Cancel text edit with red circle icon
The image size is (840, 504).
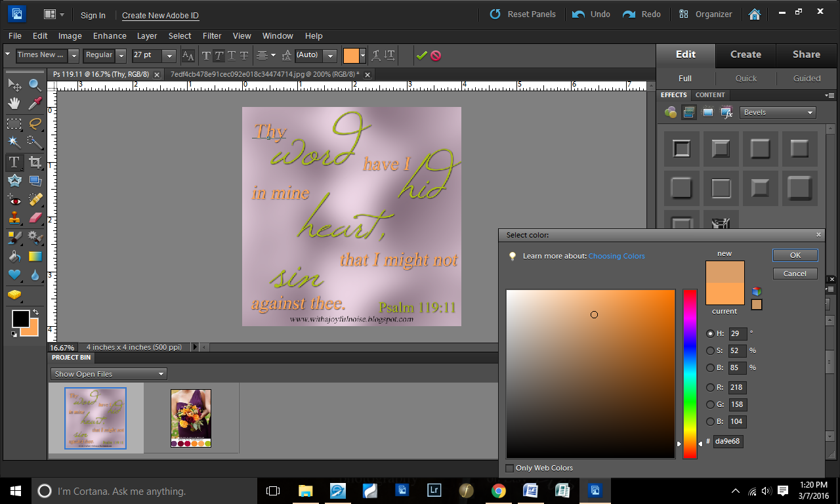[436, 56]
